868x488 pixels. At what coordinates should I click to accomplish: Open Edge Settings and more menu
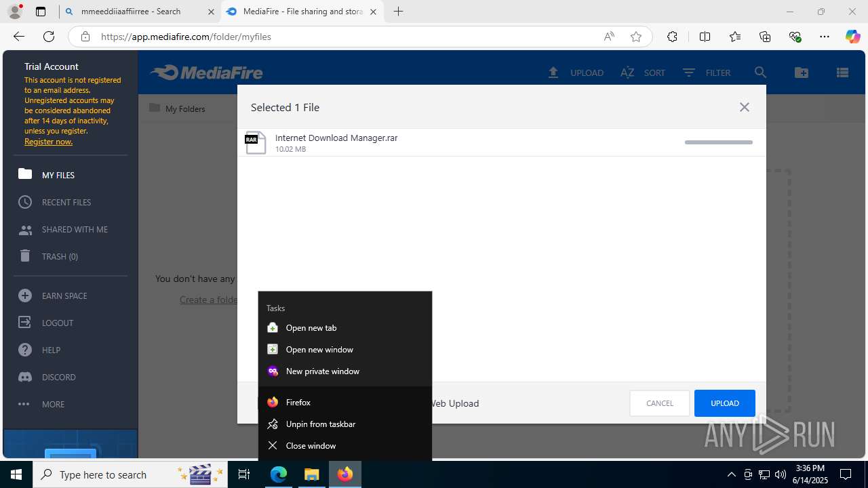[825, 37]
